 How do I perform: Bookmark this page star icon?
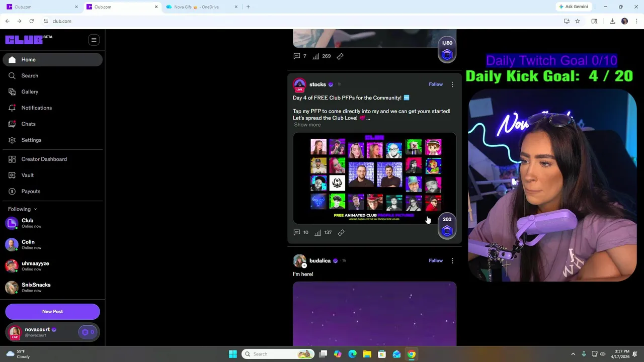pyautogui.click(x=578, y=21)
